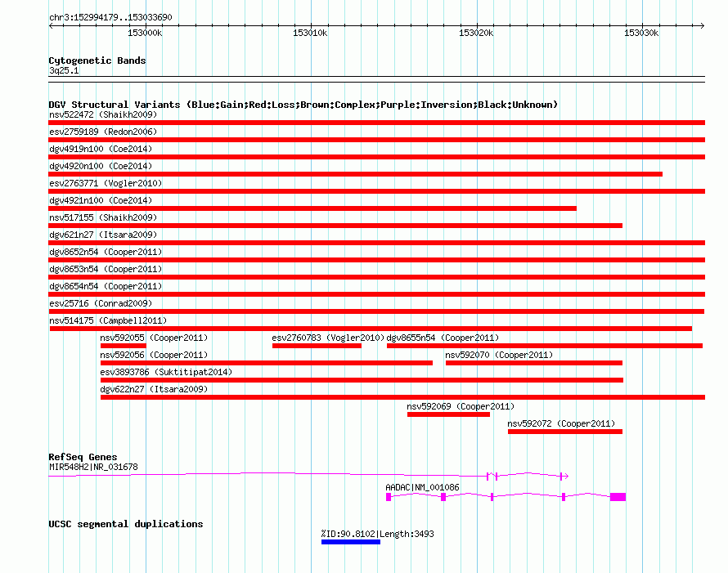
Task: Click the red bar under dgv4920n100
Action: 355,174
